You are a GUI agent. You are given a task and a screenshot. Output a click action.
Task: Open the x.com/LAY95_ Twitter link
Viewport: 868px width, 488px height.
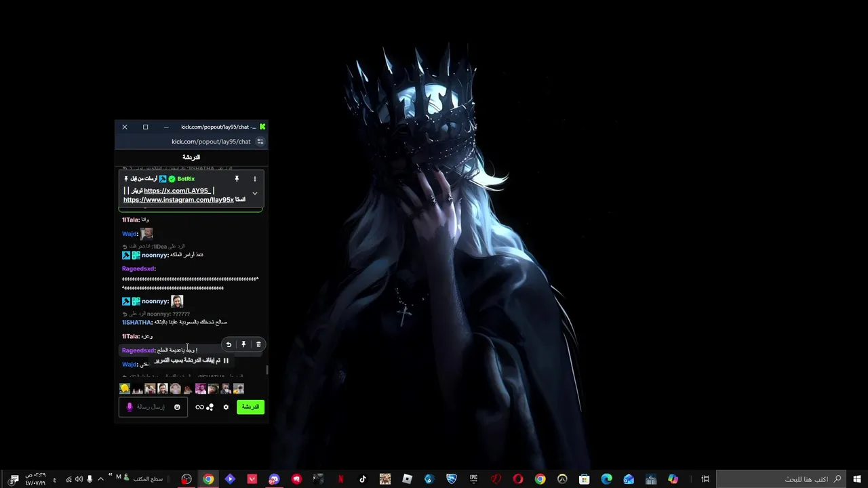tap(177, 190)
